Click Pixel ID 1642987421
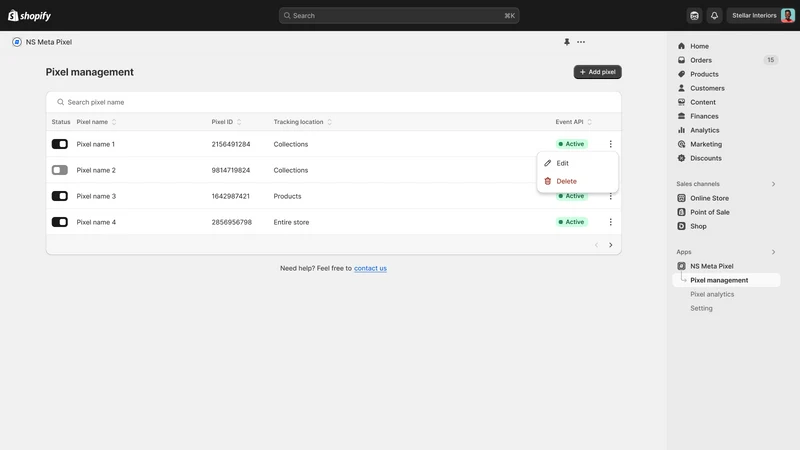Image resolution: width=800 pixels, height=450 pixels. 231,196
